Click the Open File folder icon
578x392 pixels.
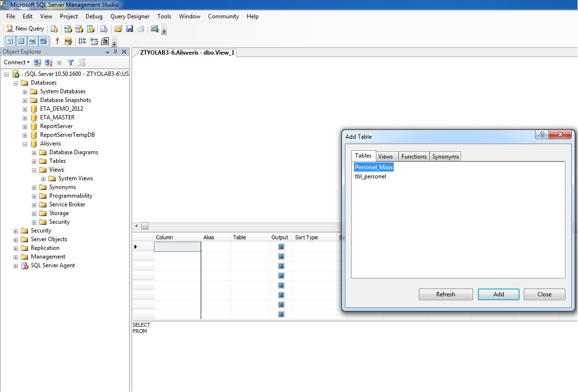[118, 29]
